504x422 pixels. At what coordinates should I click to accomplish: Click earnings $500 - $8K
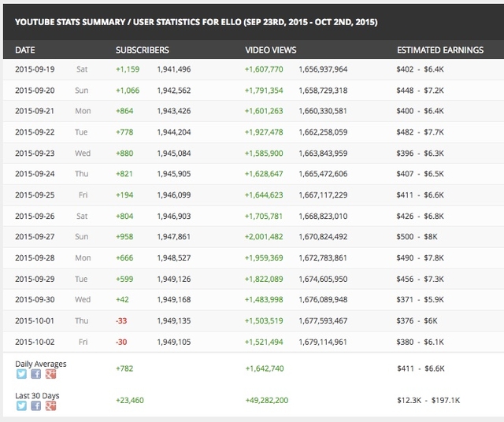click(417, 236)
